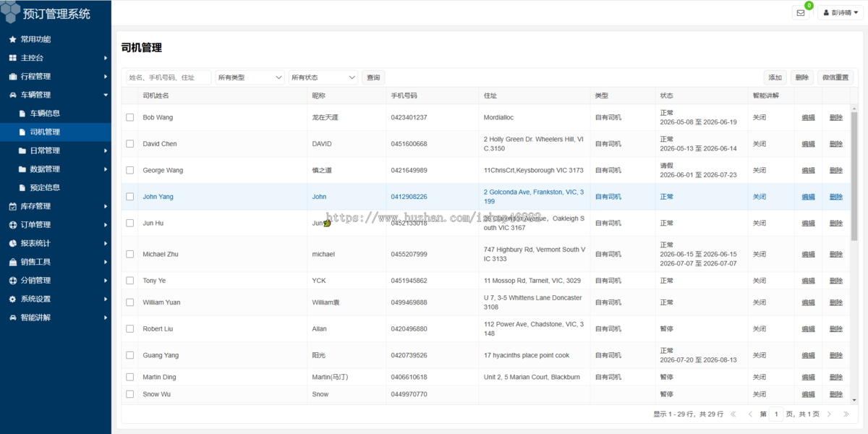Click the 系统设置 gear icon

[12, 299]
